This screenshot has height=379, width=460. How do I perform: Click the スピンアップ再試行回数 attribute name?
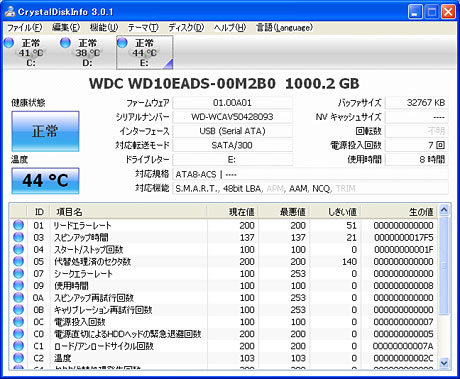click(94, 298)
